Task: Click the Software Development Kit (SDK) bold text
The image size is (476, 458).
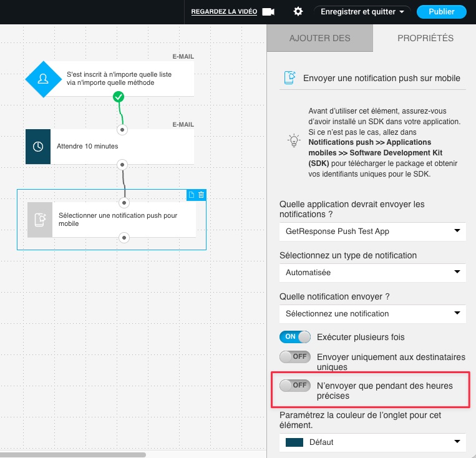Action: pos(375,158)
